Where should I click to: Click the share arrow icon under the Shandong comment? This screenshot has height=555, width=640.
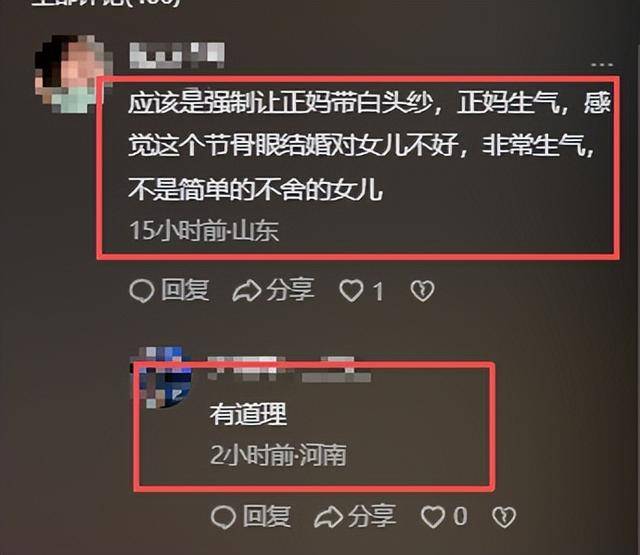247,291
